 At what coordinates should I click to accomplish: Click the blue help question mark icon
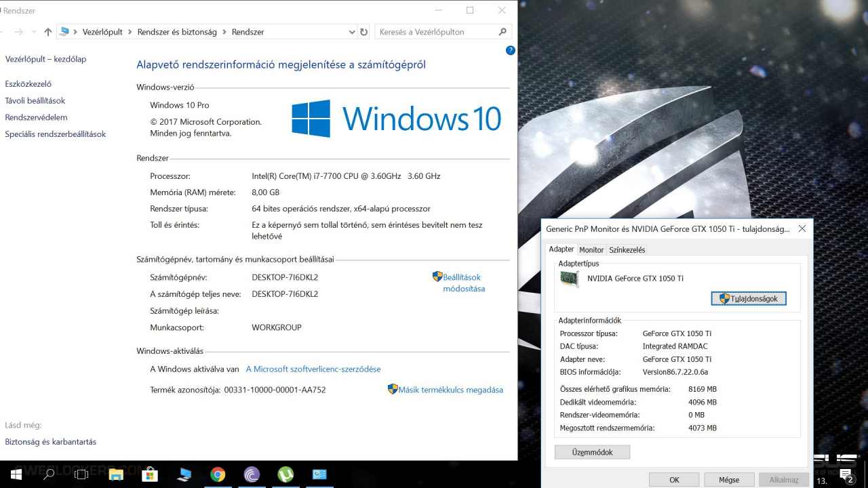click(511, 50)
